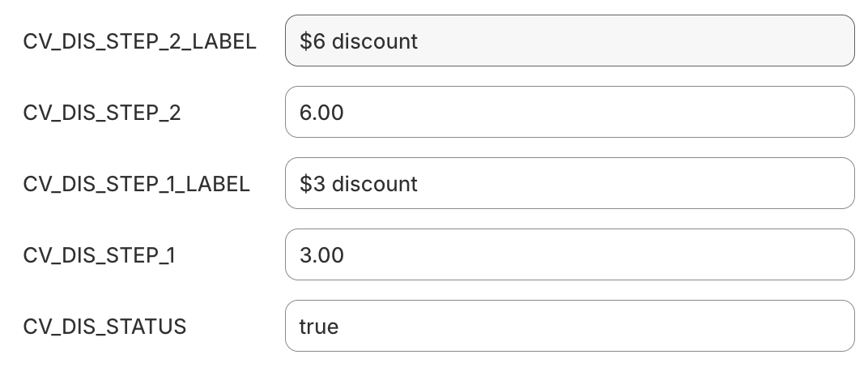The height and width of the screenshot is (376, 868).
Task: Click the CV_DIS_STEP_1_LABEL field name
Action: [136, 184]
